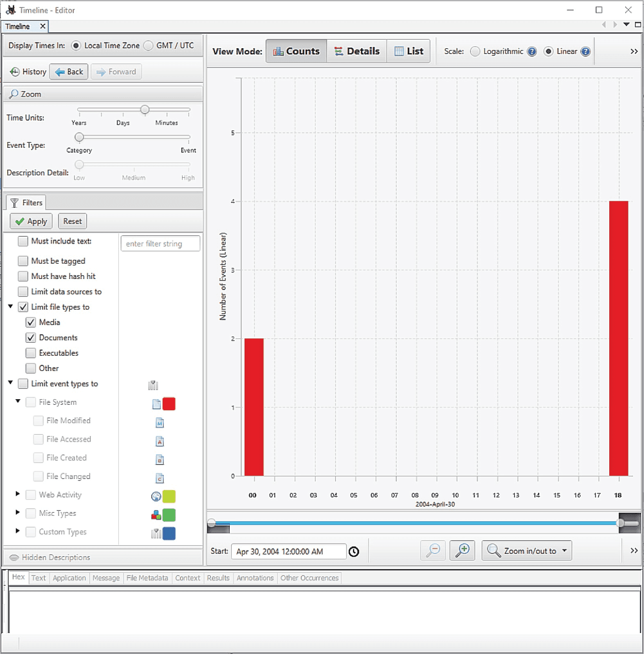Viewport: 644px width, 654px height.
Task: Click Hidden Descriptions eye icon
Action: 14,557
